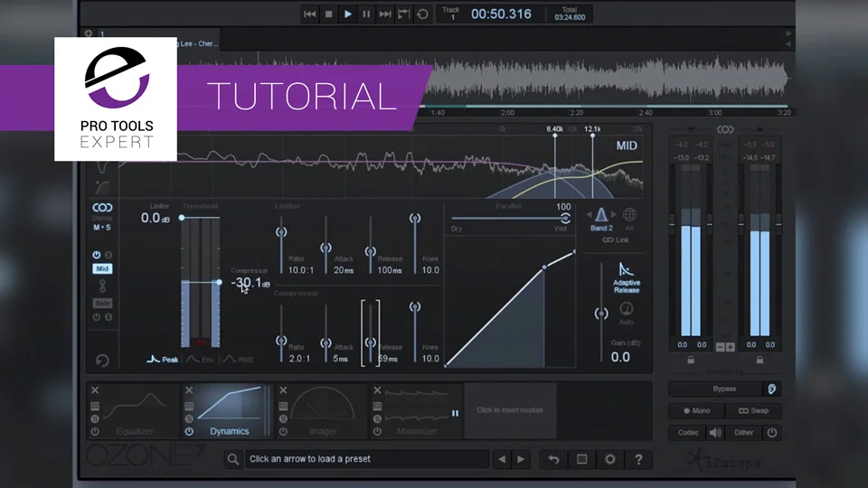Open the Maximizer module preset list icon
Image resolution: width=868 pixels, height=488 pixels.
pyautogui.click(x=378, y=406)
